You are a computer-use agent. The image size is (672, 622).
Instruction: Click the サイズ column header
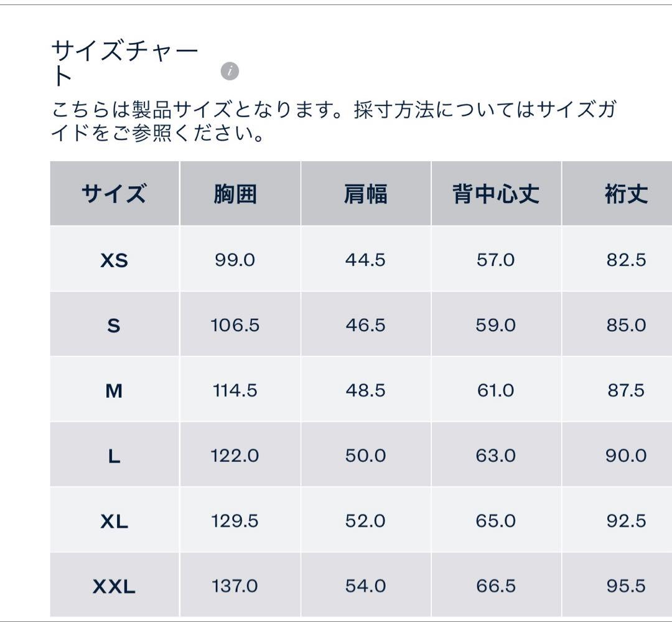114,192
